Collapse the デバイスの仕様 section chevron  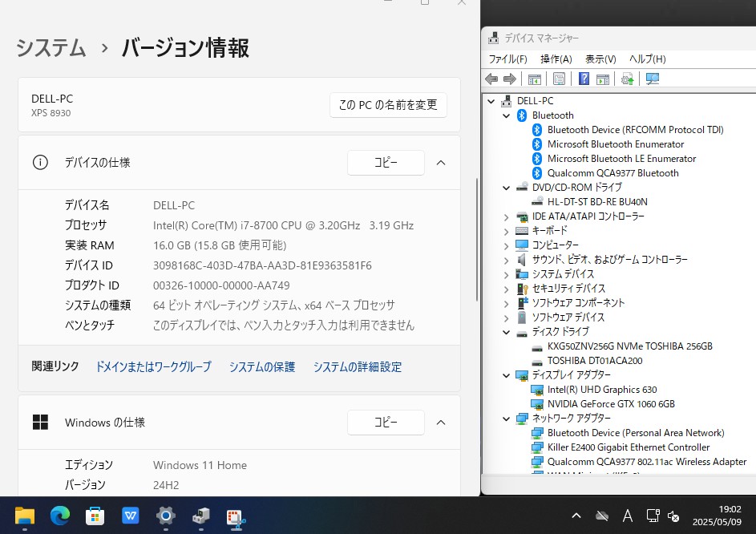[x=441, y=163]
